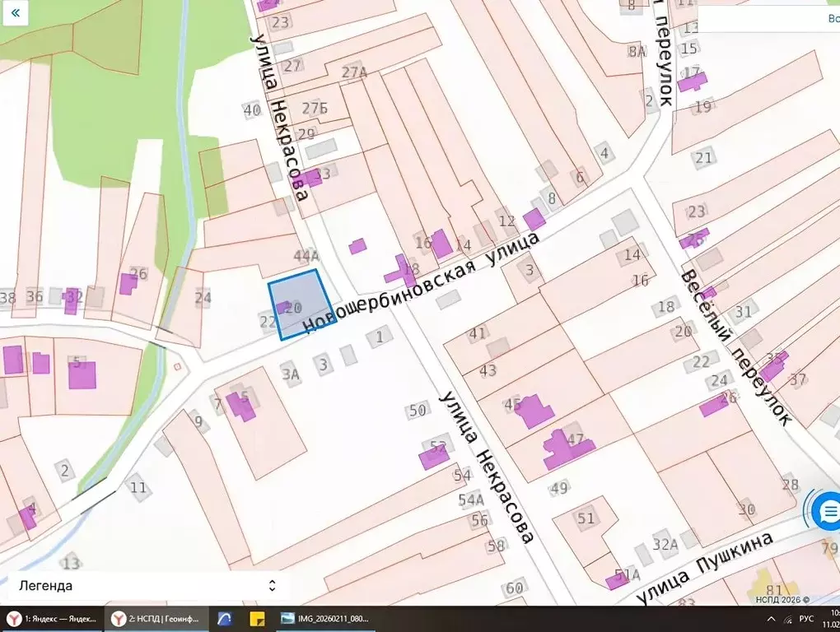Switch the РУС keyboard language indicator
Screen dimensions: 840x632
[806, 618]
